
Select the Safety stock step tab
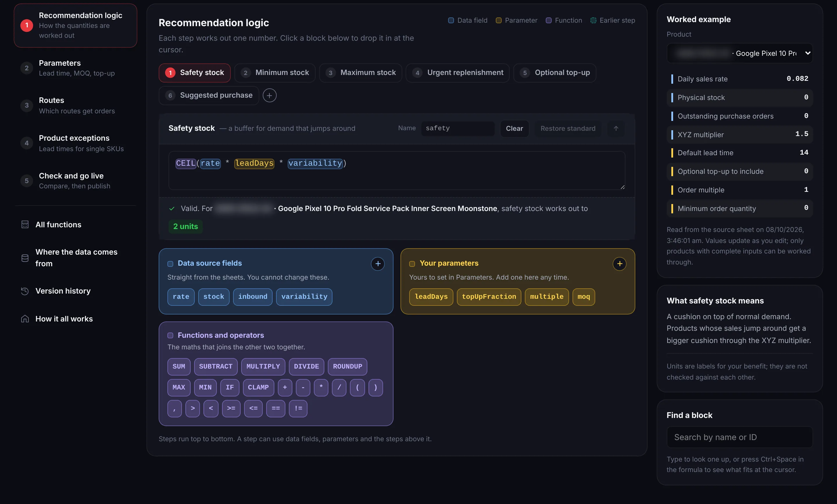194,73
